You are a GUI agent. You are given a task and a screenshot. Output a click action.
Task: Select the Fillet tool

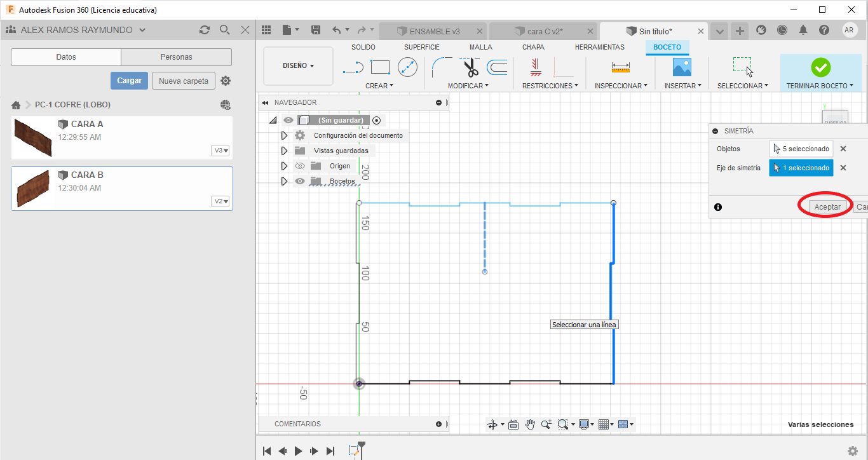pyautogui.click(x=442, y=67)
